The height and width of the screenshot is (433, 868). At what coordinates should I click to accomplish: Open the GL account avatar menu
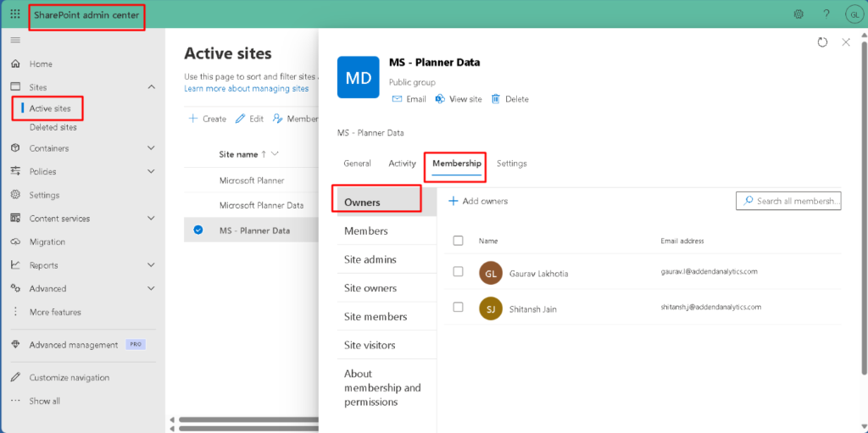pos(854,14)
